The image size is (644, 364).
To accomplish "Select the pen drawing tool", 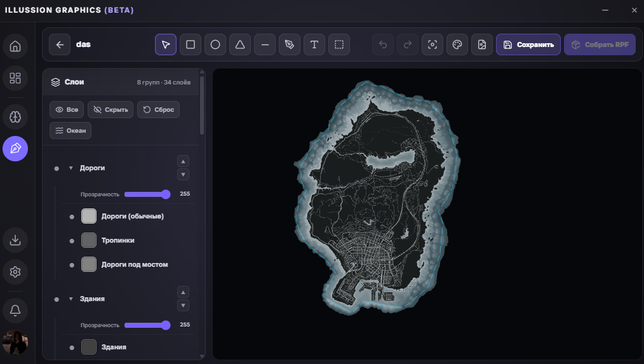I will click(290, 44).
